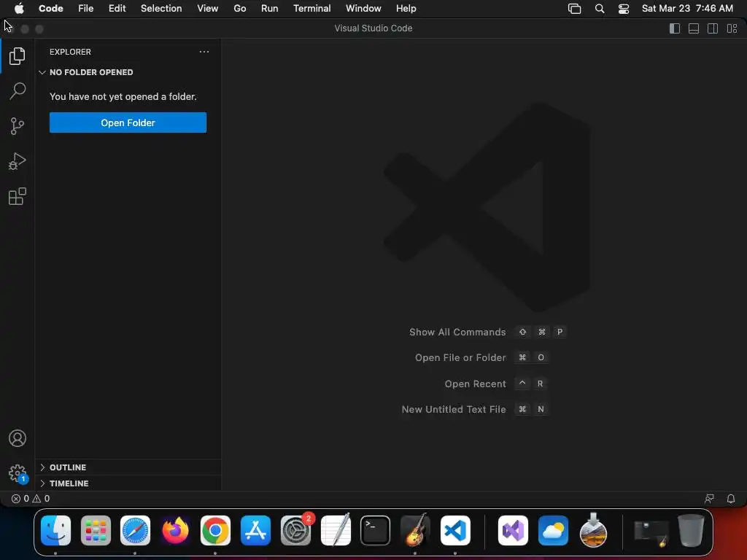Open the Extensions view

[18, 196]
